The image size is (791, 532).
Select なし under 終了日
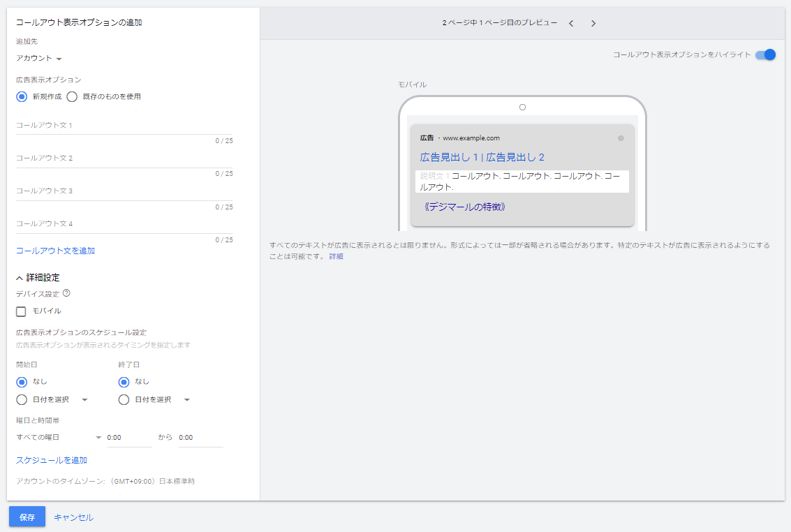[124, 382]
